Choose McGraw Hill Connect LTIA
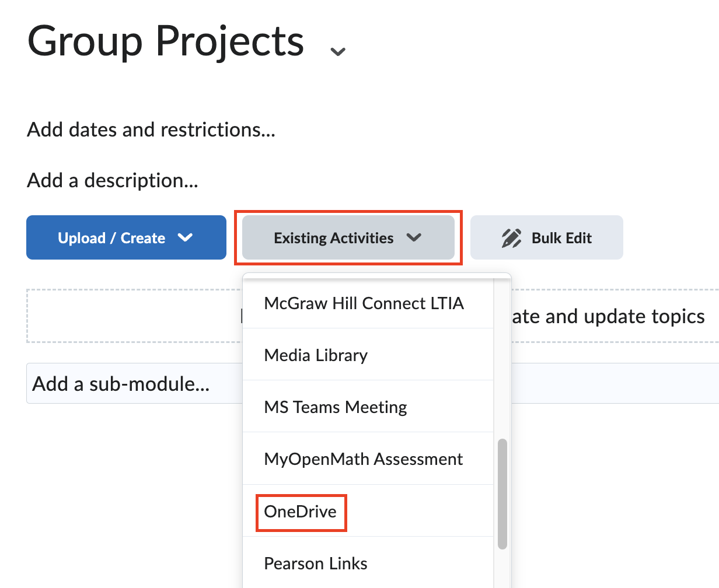719x588 pixels. click(x=364, y=303)
